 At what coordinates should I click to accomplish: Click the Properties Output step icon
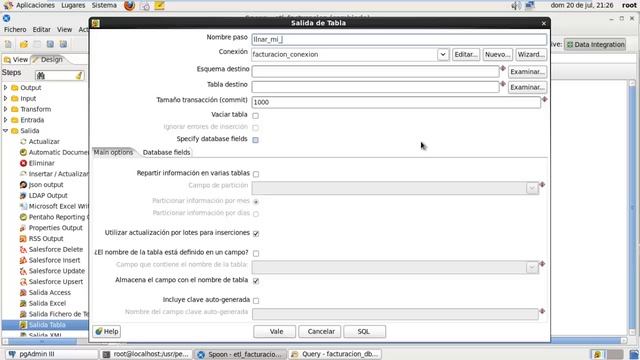click(23, 228)
